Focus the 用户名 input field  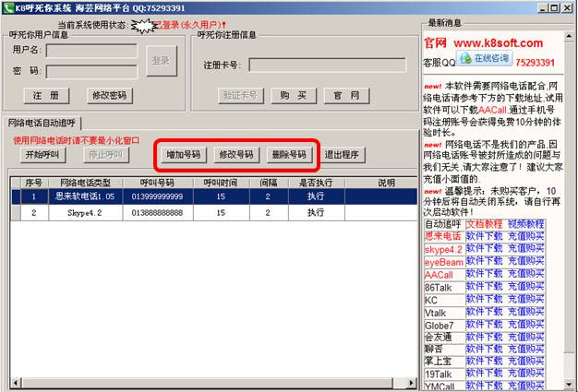pyautogui.click(x=91, y=51)
